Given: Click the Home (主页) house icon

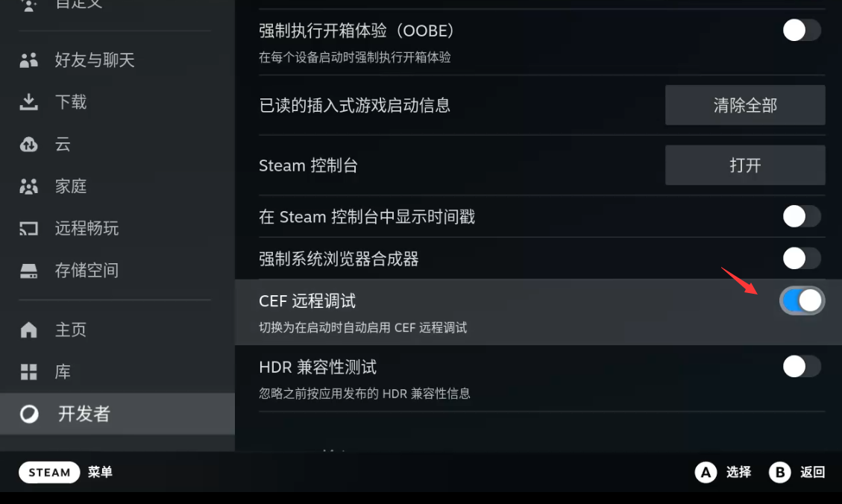Looking at the screenshot, I should [x=28, y=330].
